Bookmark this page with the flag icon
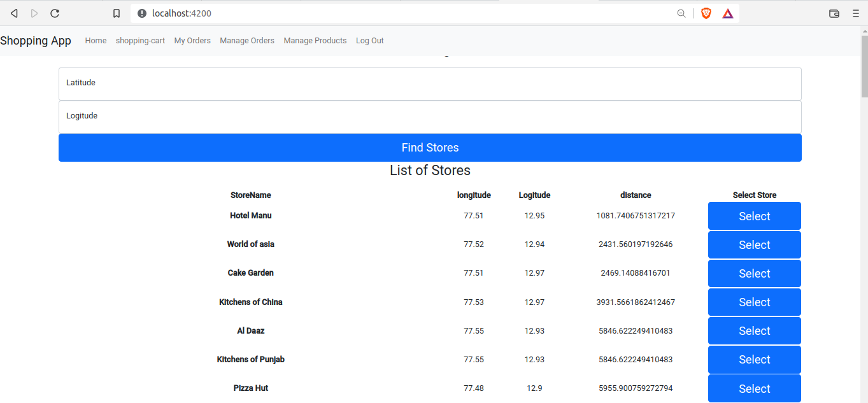This screenshot has width=868, height=403. point(117,13)
